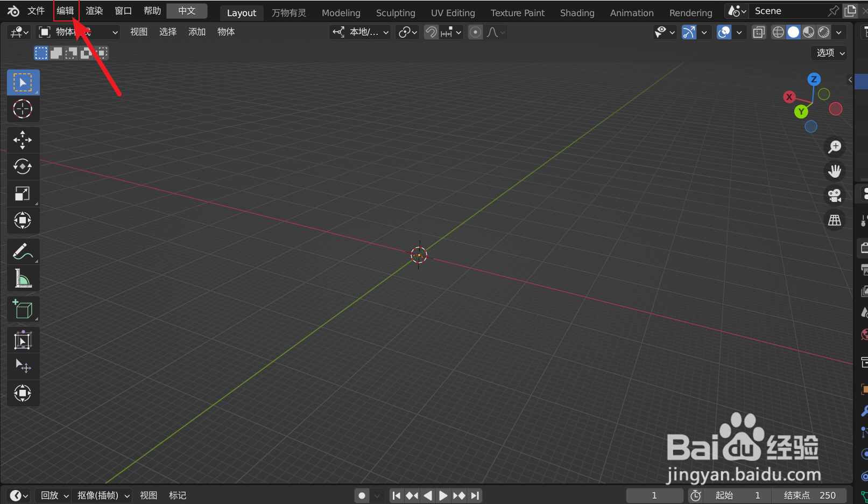Click the Y axis gizmo handle
Viewport: 868px width, 504px height.
pos(801,111)
